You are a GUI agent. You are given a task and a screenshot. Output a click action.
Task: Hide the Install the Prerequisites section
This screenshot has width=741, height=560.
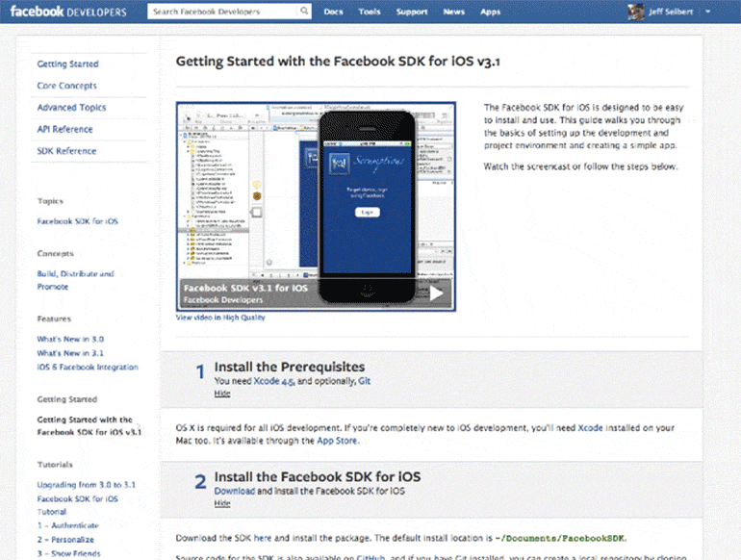(222, 394)
